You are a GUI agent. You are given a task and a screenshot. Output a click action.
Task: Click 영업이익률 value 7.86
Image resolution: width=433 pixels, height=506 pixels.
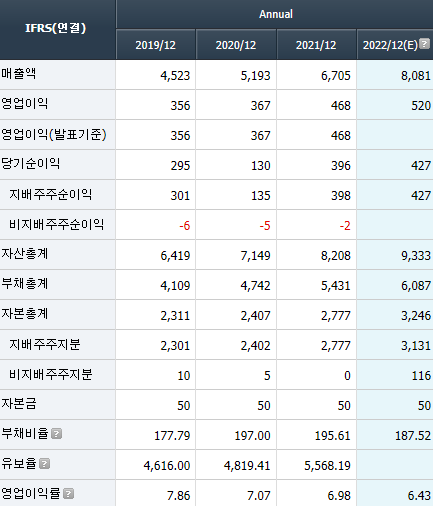[x=179, y=496]
